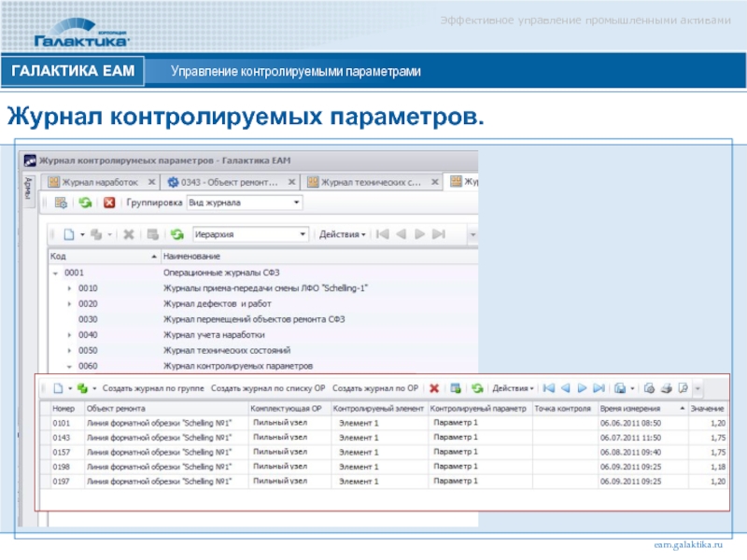Click print preview magnifier icon in bottom toolbar
This screenshot has height=560, width=747.
pos(683,387)
